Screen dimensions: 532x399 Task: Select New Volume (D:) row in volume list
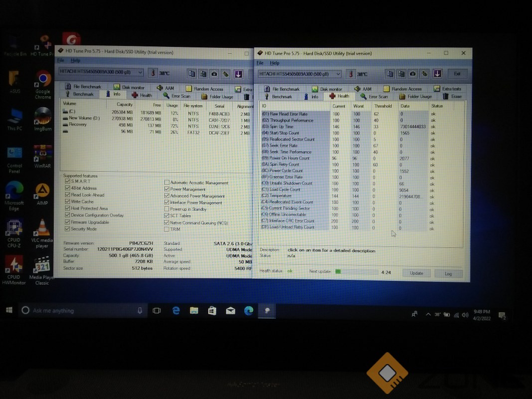[x=157, y=118]
